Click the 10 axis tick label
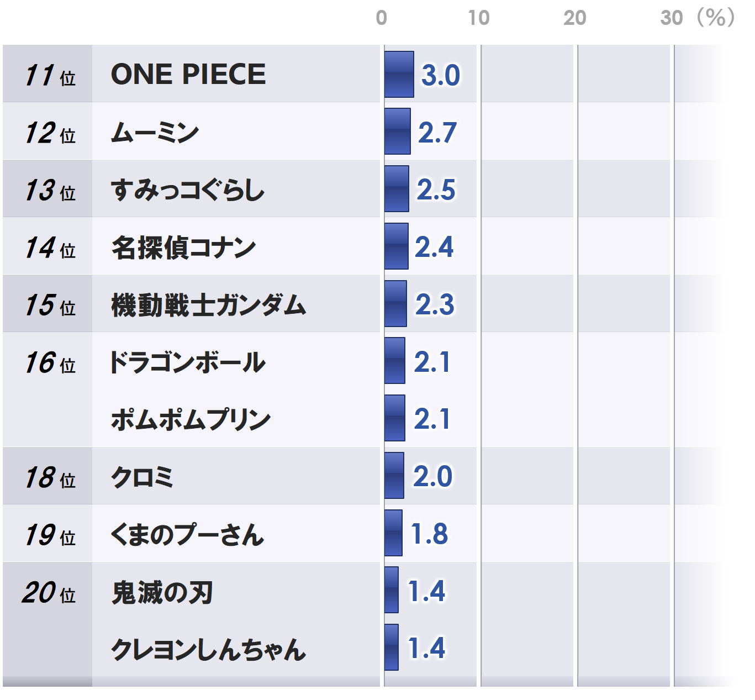The width and height of the screenshot is (755, 700). [478, 18]
